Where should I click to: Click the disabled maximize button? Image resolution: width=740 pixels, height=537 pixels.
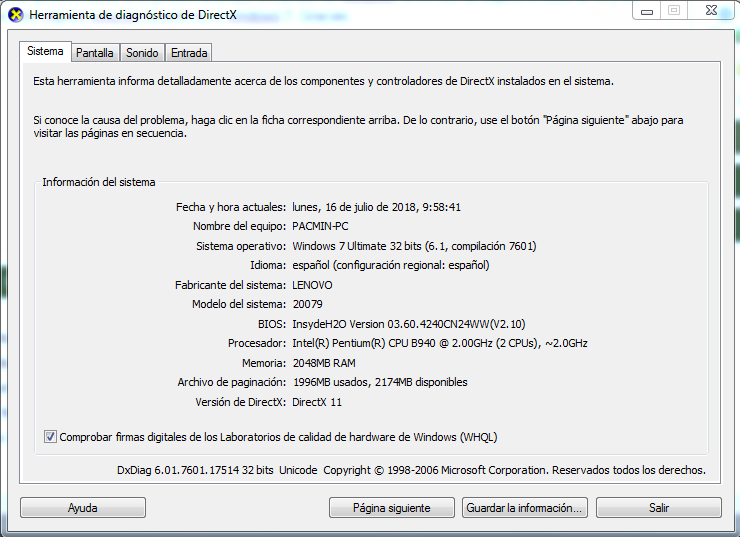pyautogui.click(x=674, y=10)
